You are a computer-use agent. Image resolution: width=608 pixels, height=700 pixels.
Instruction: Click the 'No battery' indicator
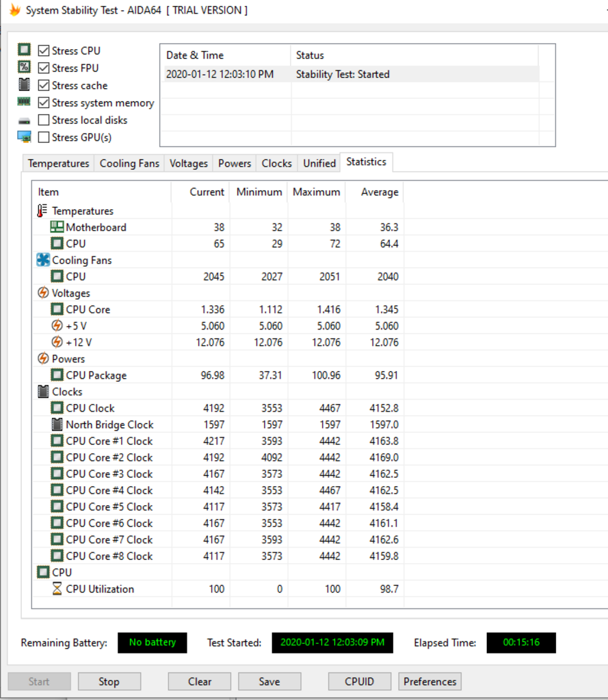pos(153,643)
